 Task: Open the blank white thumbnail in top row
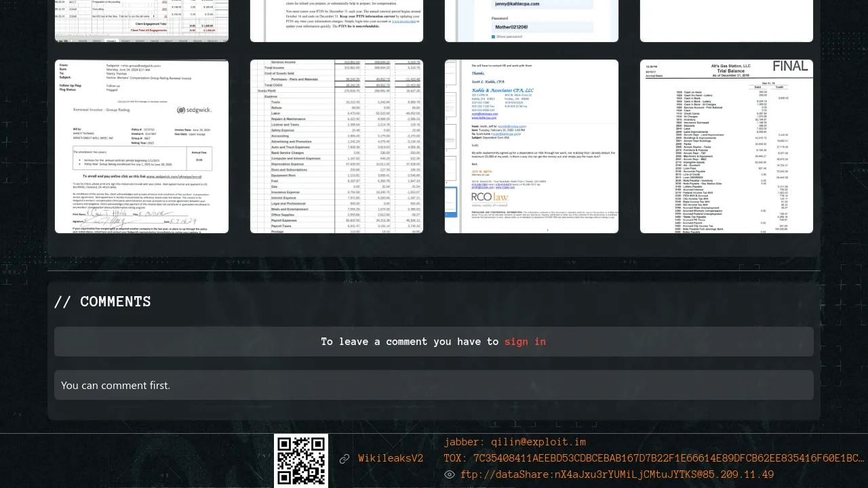tap(726, 20)
